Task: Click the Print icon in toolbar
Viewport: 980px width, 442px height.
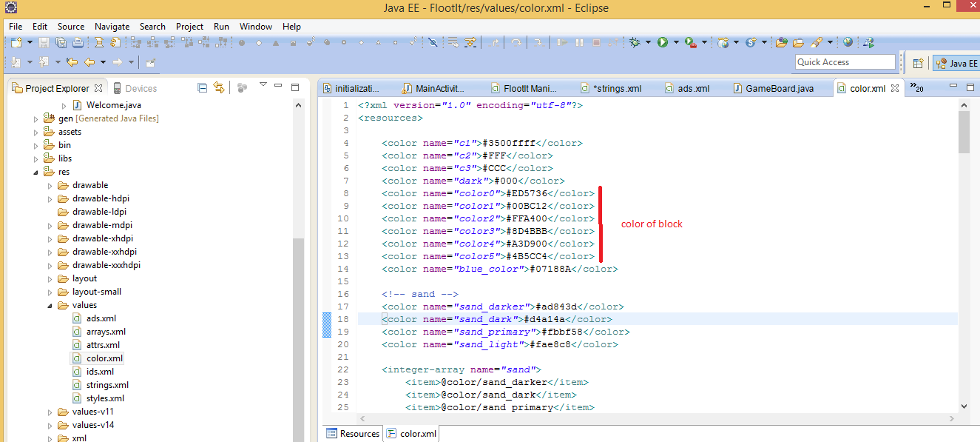Action: [x=77, y=43]
